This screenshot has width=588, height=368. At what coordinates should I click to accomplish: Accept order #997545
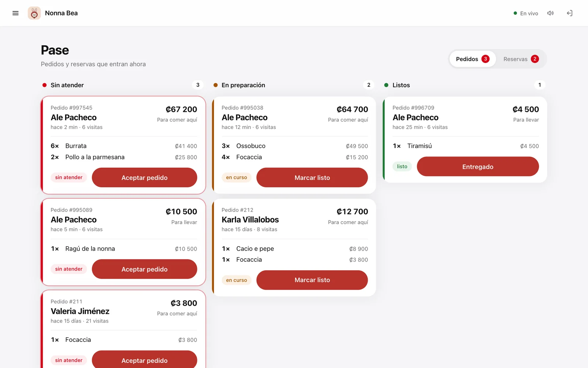click(x=144, y=177)
